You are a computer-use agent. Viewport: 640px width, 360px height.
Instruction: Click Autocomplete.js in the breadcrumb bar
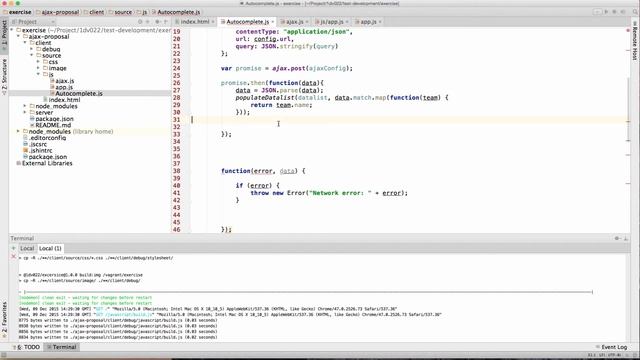click(178, 12)
